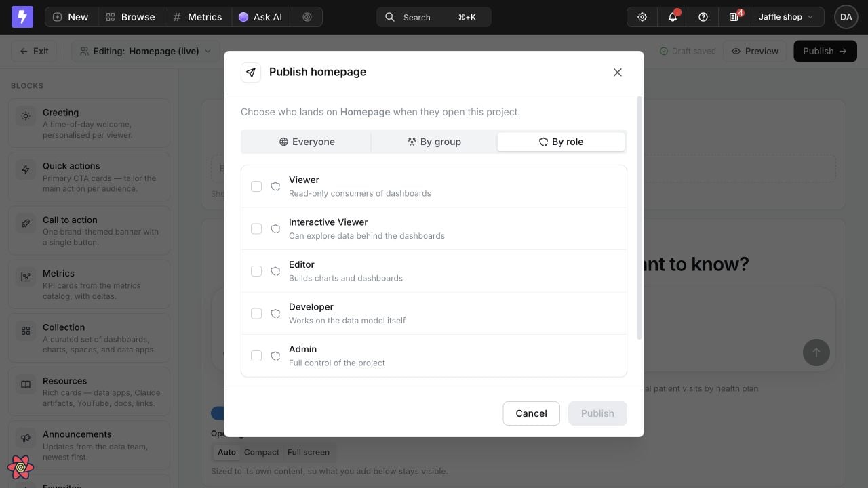Click the Quick actions block title
The height and width of the screenshot is (488, 868).
point(71,166)
